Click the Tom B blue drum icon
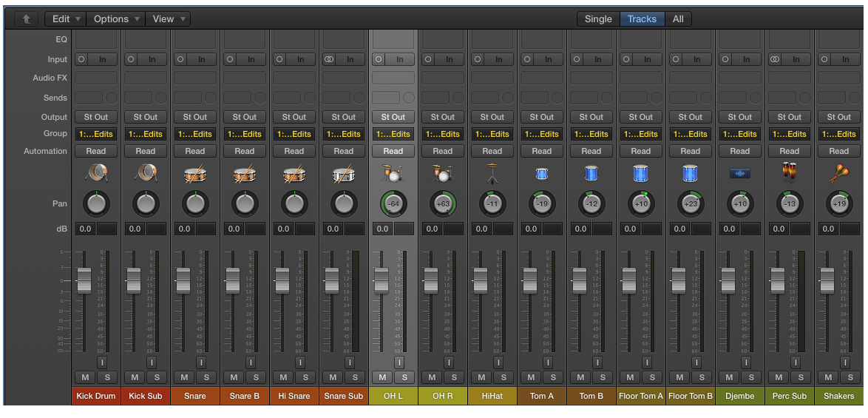Image resolution: width=868 pixels, height=418 pixels. (x=591, y=174)
